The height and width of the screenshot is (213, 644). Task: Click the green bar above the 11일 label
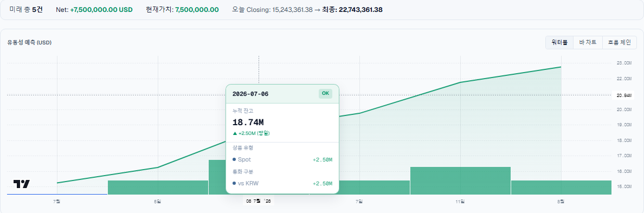click(x=460, y=180)
